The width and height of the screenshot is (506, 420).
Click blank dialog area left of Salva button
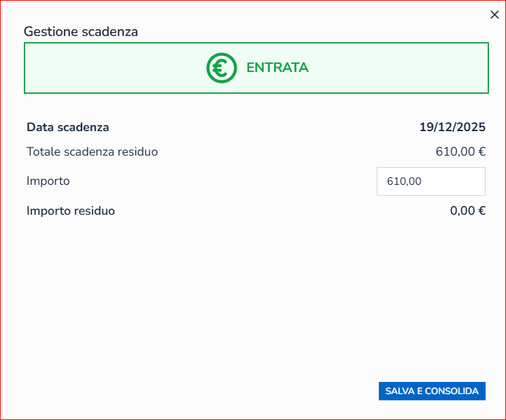click(204, 391)
